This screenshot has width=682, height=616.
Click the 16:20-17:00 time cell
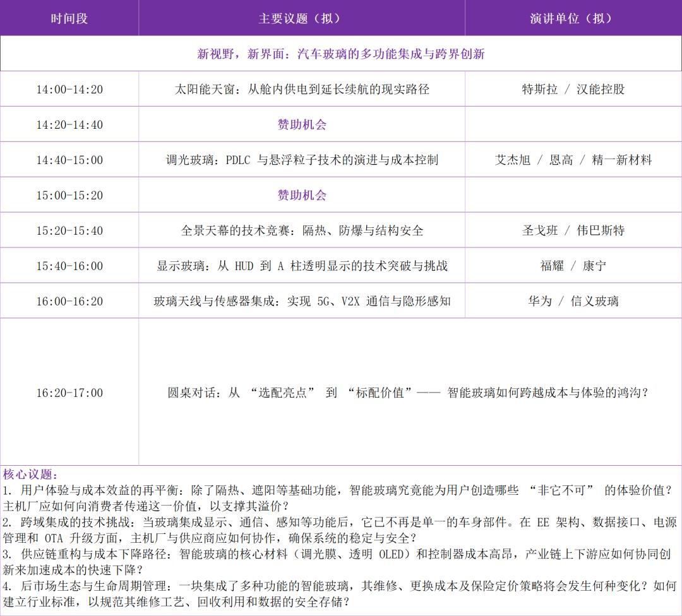pyautogui.click(x=69, y=393)
